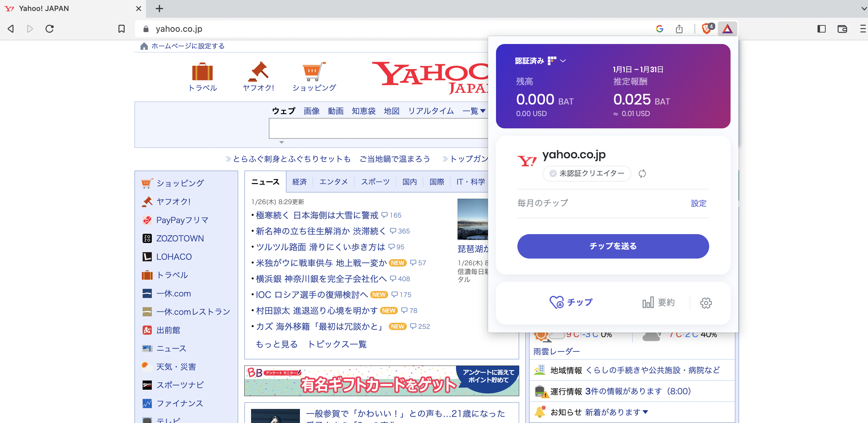
Task: Open 雨雲レーダー link
Action: 556,351
